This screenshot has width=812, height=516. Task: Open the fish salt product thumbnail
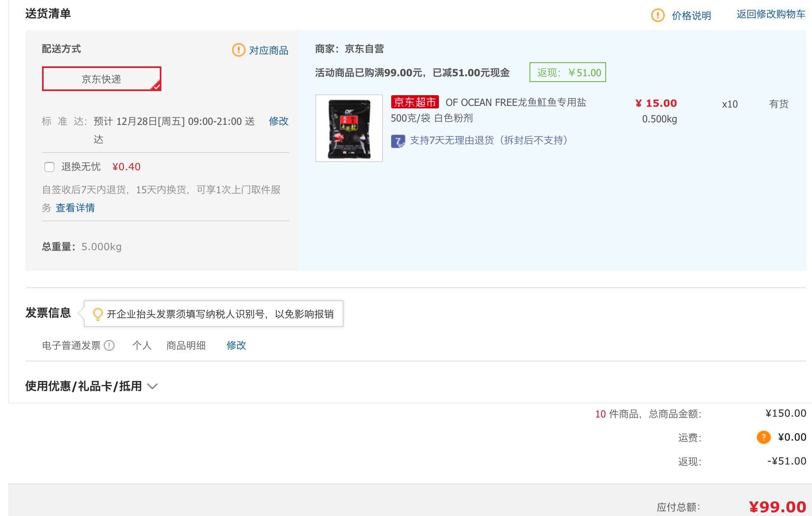click(349, 128)
